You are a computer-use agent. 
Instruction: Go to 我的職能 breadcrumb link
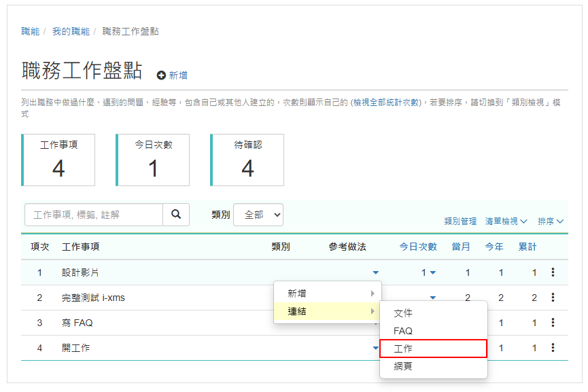coord(71,31)
